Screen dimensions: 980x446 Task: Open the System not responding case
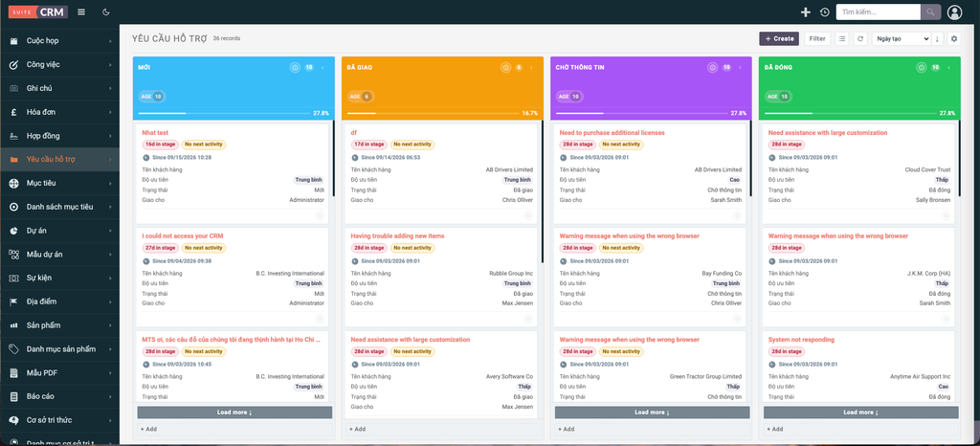[x=801, y=340]
